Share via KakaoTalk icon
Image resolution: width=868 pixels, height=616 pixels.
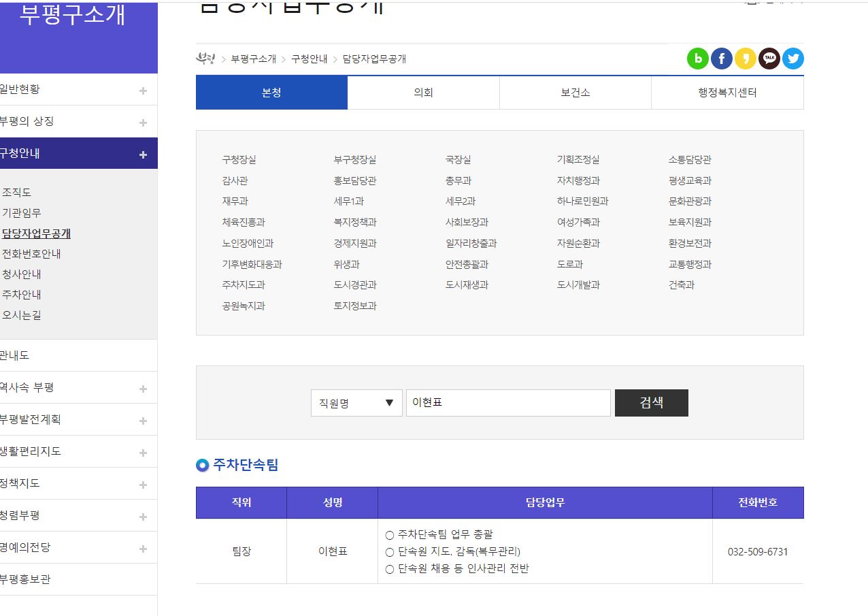[769, 59]
